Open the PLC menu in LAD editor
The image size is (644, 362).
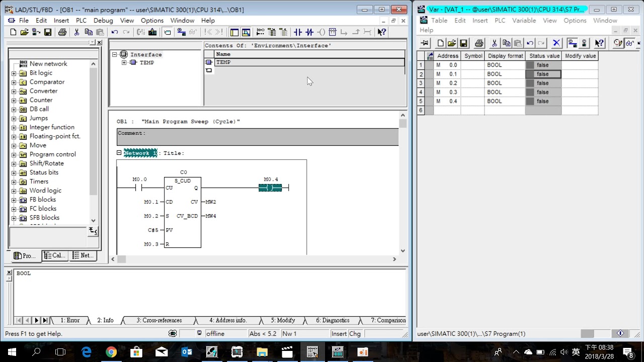81,21
